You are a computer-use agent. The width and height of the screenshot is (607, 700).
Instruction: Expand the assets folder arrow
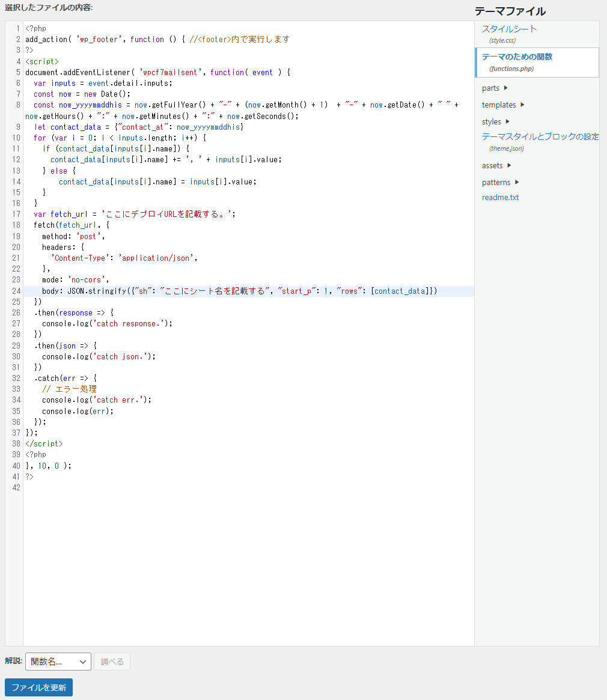[x=509, y=166]
